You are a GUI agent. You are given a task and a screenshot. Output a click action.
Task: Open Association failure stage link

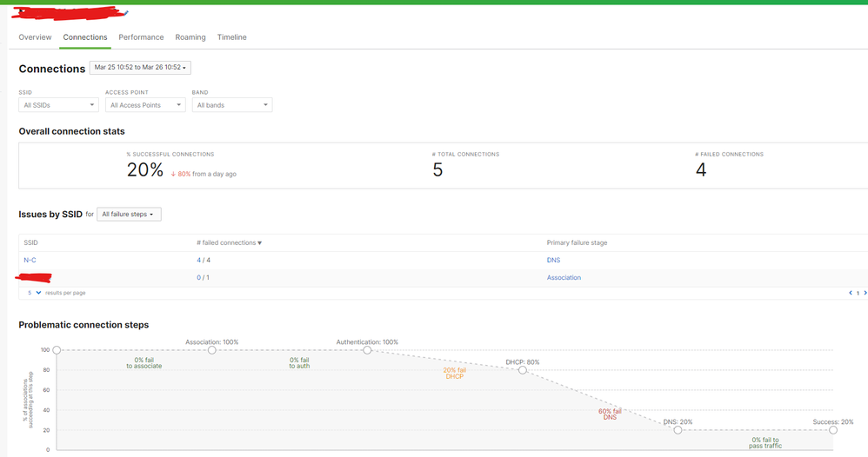click(x=564, y=278)
